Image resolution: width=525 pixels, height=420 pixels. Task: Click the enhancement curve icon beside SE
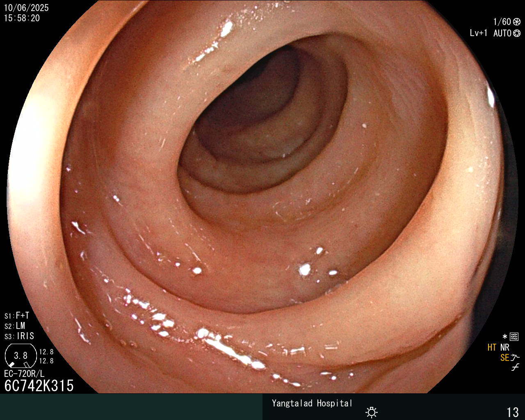click(515, 358)
